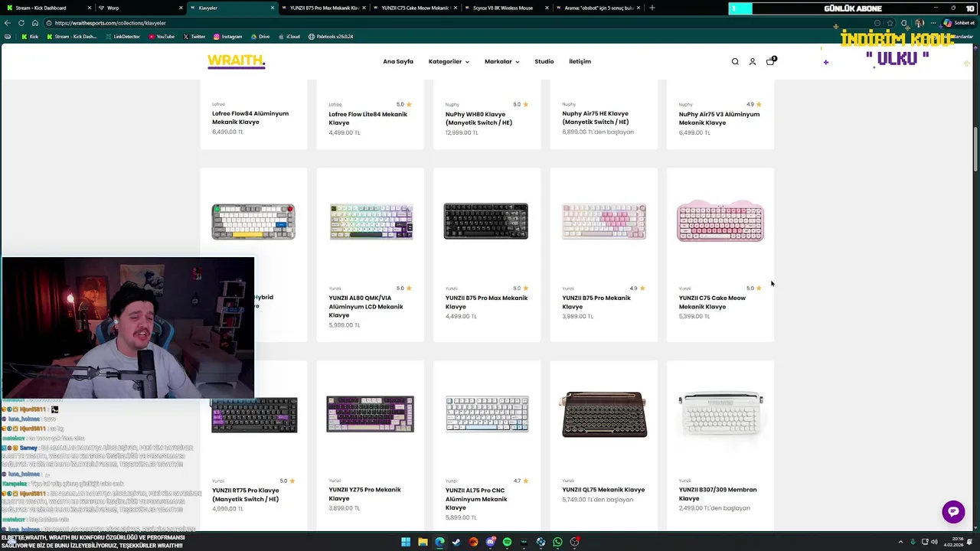Open YUNZII B75 Pro Mekanik Klavye title
This screenshot has width=980, height=551.
click(x=596, y=302)
